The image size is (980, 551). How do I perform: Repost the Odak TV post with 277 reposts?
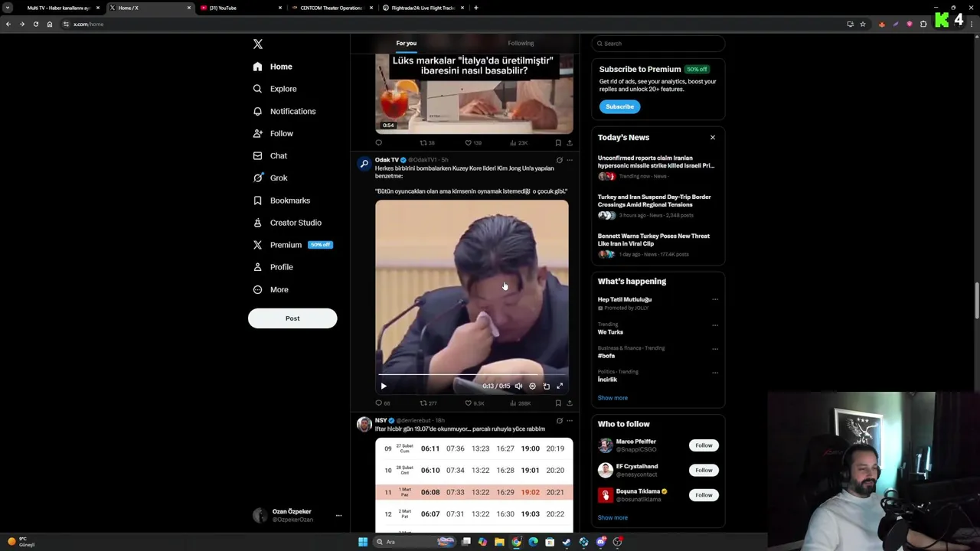click(428, 403)
